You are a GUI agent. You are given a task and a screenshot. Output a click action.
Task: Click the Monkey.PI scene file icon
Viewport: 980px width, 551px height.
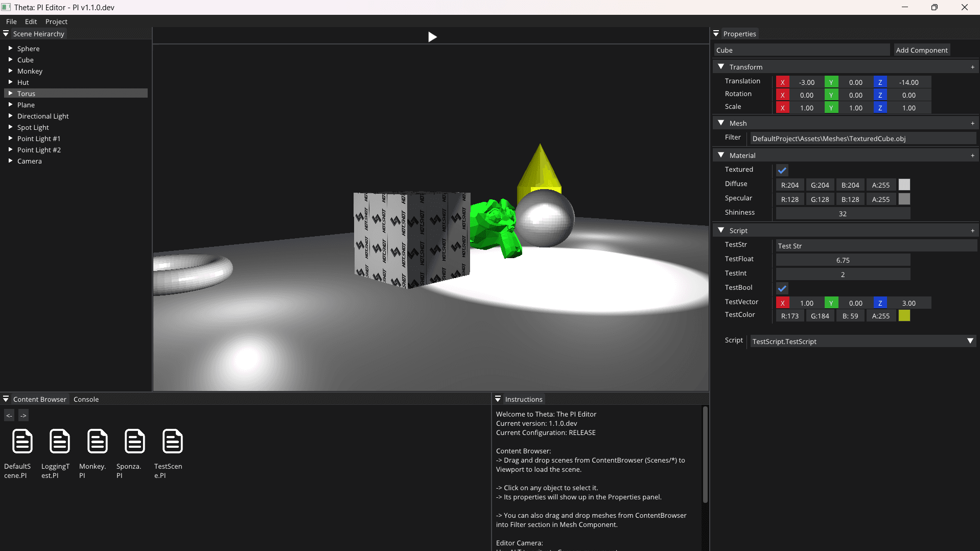click(97, 441)
